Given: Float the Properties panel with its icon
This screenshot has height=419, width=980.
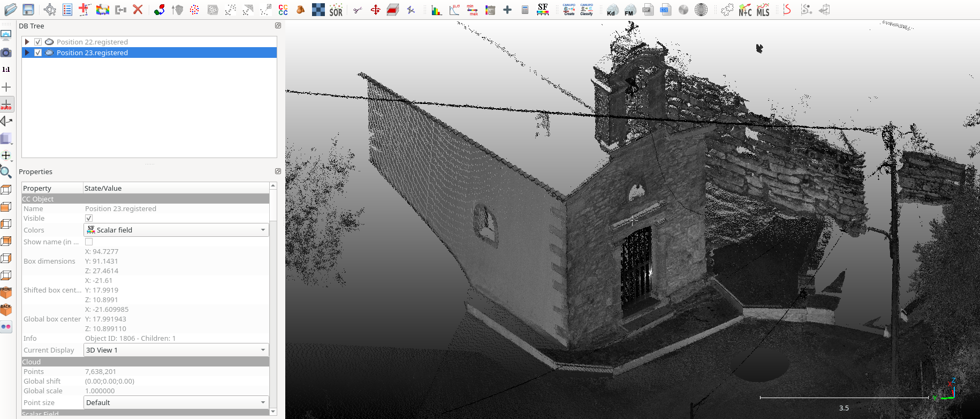Looking at the screenshot, I should (278, 171).
